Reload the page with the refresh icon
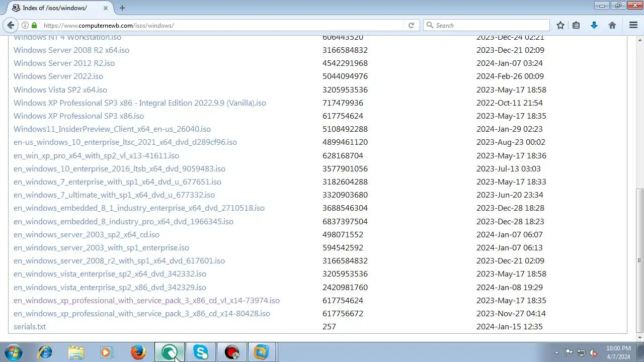 click(x=411, y=25)
